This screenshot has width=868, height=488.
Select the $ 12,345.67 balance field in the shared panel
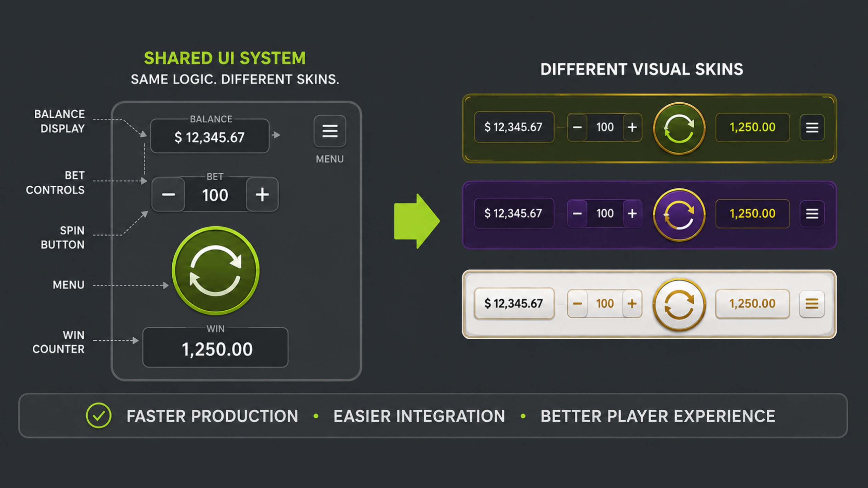click(210, 136)
